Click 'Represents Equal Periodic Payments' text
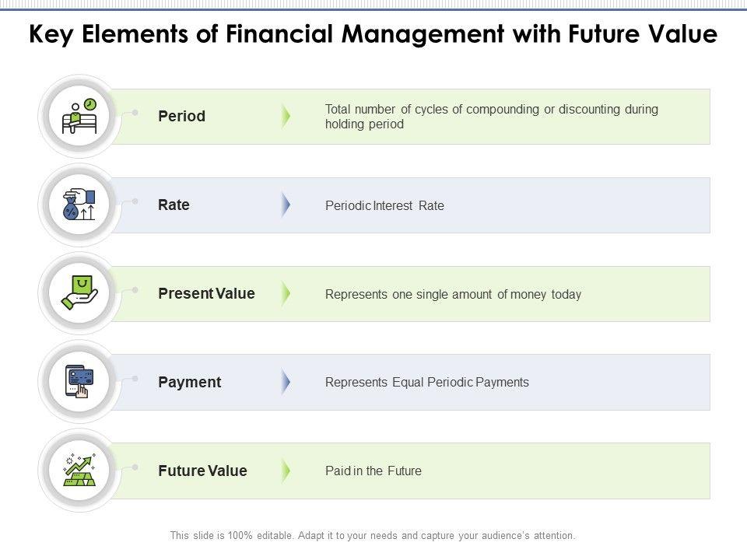Image resolution: width=747 pixels, height=560 pixels. coord(426,383)
